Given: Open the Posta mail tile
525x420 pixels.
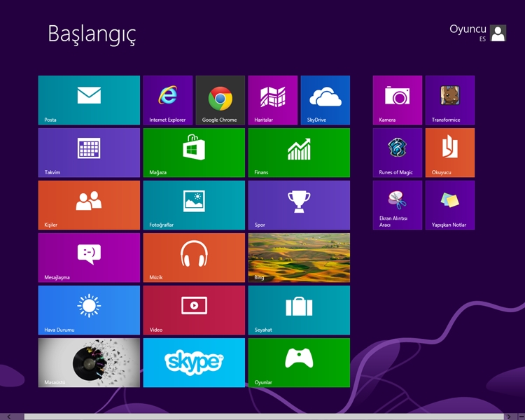Looking at the screenshot, I should (89, 100).
